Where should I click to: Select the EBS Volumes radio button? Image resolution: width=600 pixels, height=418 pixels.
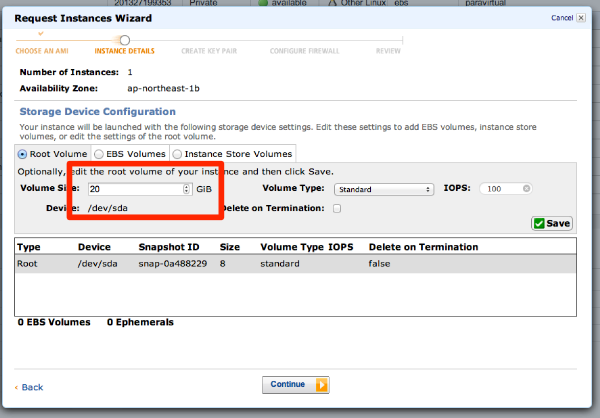coord(99,154)
